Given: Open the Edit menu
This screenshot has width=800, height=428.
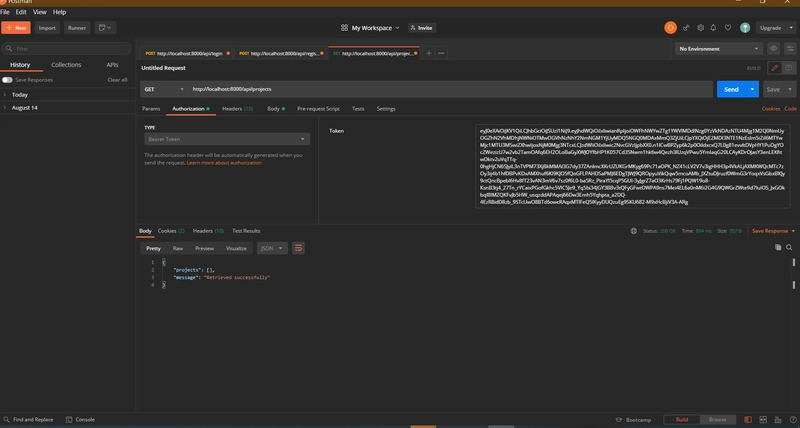Looking at the screenshot, I should point(21,12).
